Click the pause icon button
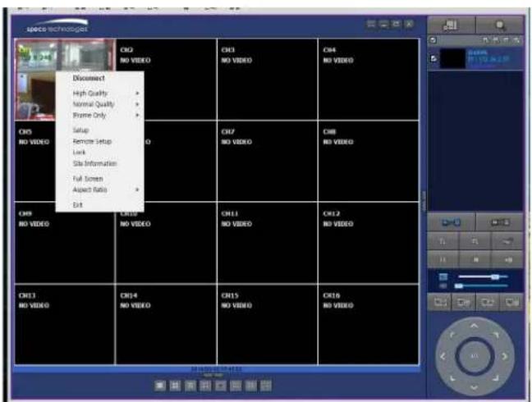Viewport: 532px width, 402px height. tap(443, 259)
